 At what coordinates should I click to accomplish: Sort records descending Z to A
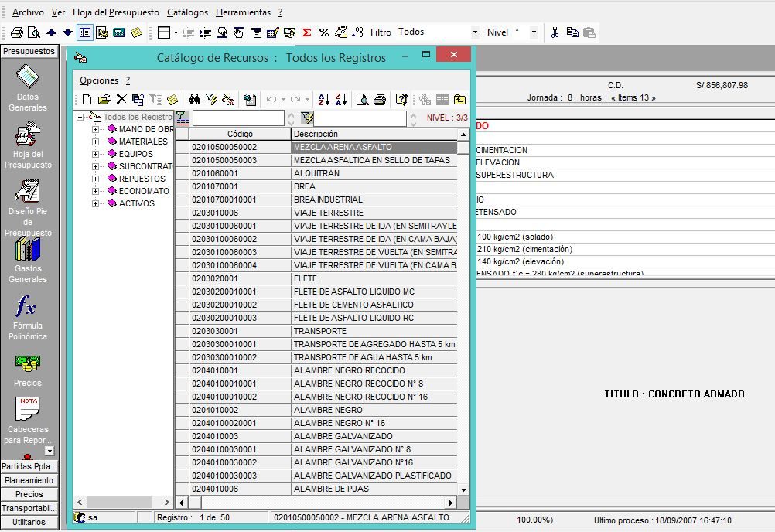(x=340, y=100)
